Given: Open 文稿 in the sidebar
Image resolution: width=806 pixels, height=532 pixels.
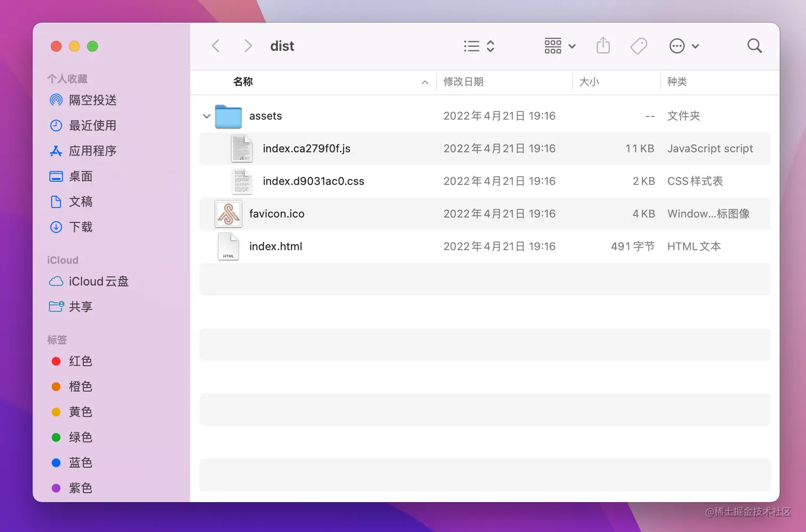Looking at the screenshot, I should point(80,201).
